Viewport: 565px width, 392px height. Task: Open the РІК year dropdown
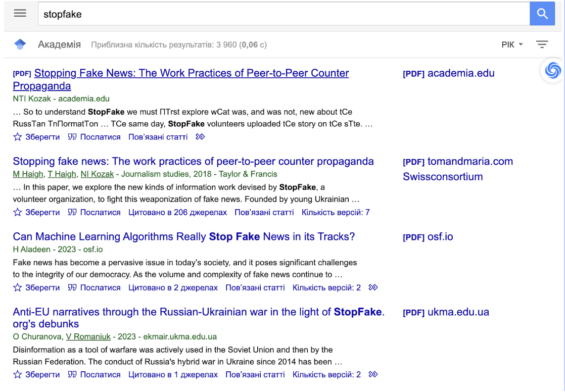(x=512, y=44)
